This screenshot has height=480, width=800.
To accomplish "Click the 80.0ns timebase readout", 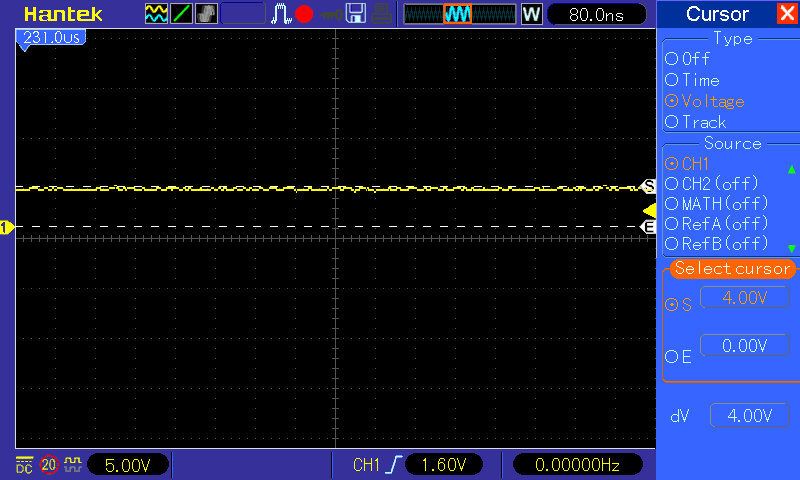I will 596,15.
